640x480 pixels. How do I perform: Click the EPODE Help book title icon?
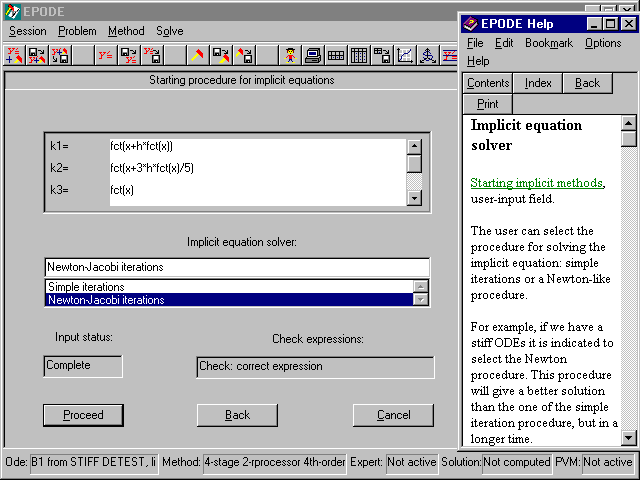472,24
